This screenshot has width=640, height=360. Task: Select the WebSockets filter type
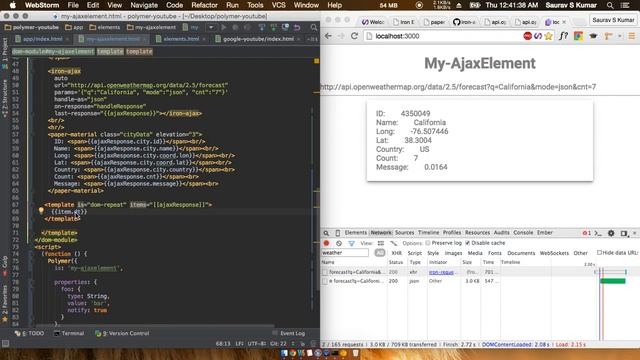(x=554, y=253)
